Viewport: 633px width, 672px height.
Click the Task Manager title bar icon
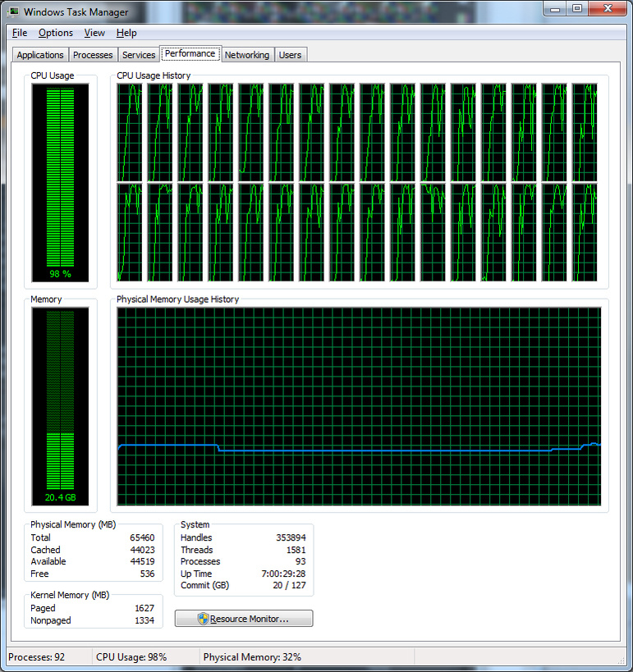14,11
